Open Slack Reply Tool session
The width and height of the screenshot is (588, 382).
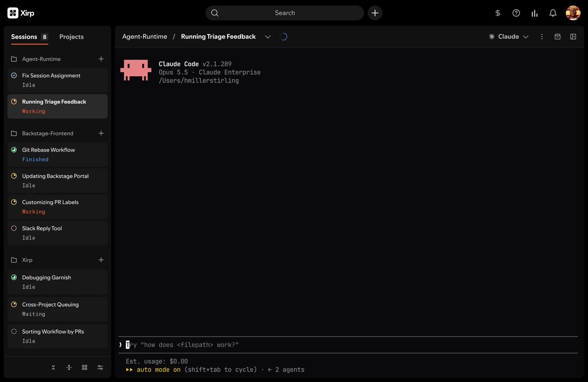point(57,233)
